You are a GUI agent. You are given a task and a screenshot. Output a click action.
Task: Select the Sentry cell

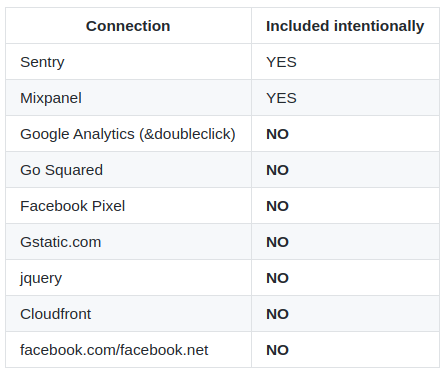[128, 62]
